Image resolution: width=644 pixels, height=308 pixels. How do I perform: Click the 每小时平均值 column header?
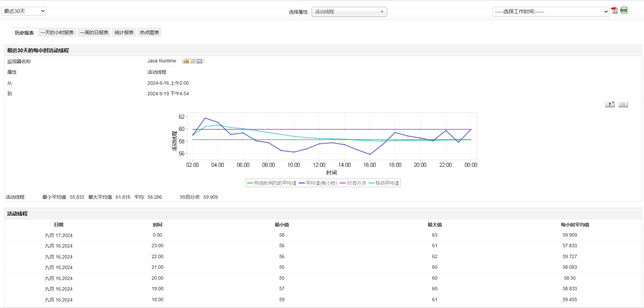click(x=575, y=225)
